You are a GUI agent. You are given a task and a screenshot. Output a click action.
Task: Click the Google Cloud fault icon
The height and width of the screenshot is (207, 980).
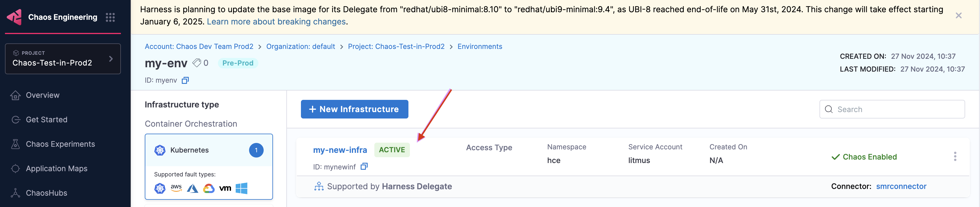[x=209, y=188]
